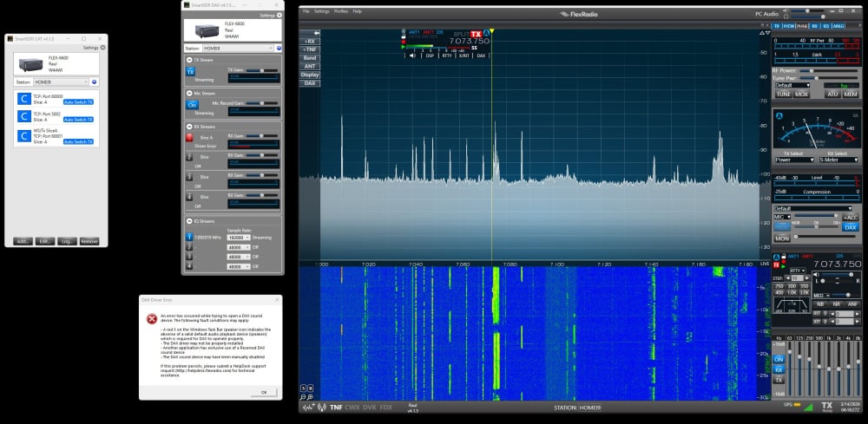Adjust the Tune Pwr slider
This screenshot has width=868, height=424.
[829, 78]
